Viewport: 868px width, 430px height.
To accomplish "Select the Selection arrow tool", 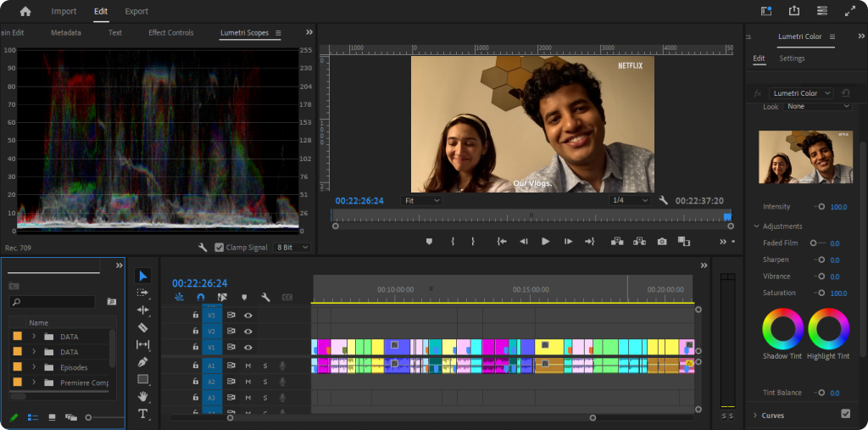I will (x=142, y=276).
